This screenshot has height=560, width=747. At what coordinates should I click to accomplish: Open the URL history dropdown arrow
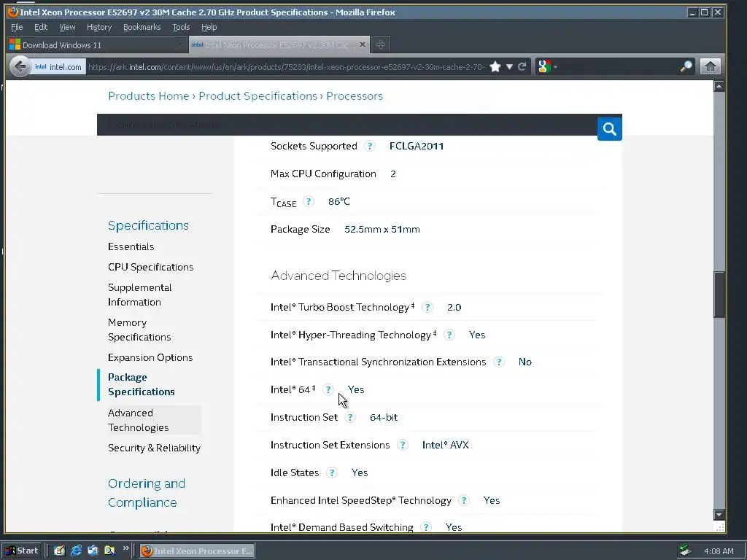509,66
